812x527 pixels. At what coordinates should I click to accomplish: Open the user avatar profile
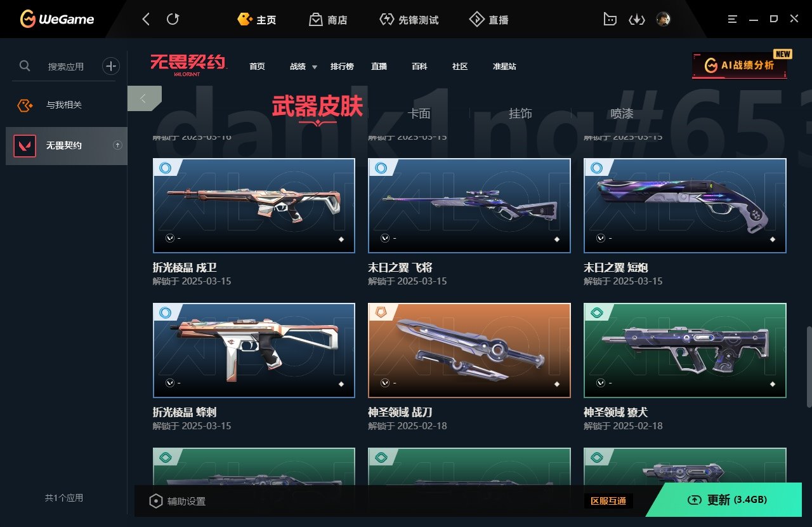[664, 19]
